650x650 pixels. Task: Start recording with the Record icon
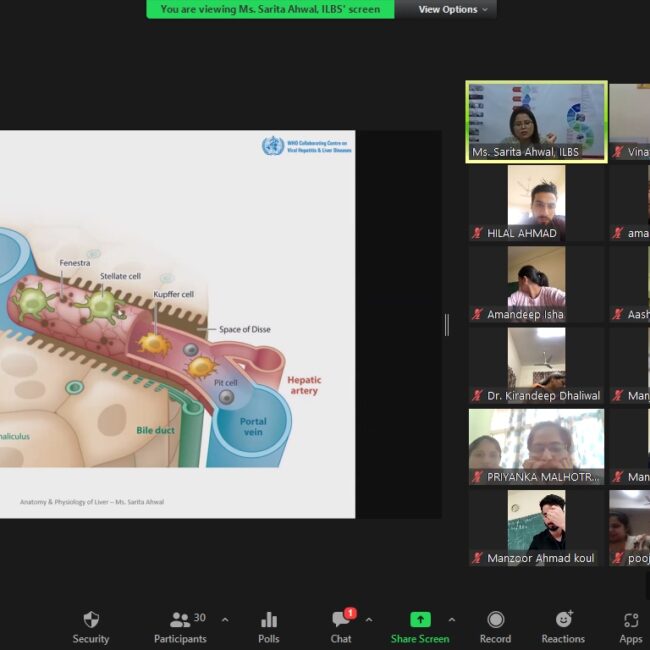[x=495, y=620]
